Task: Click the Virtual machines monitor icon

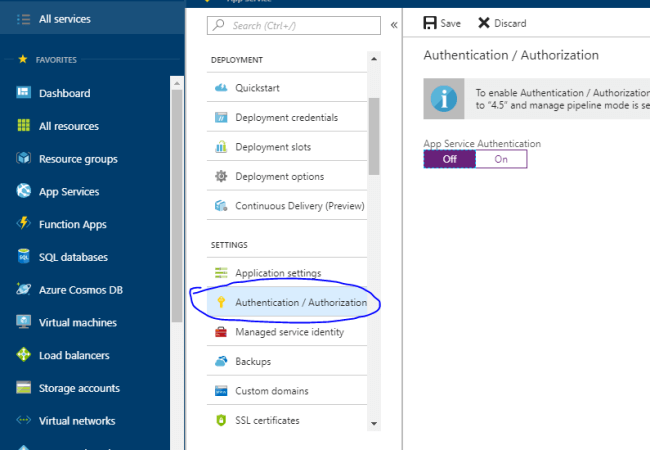Action: [23, 322]
